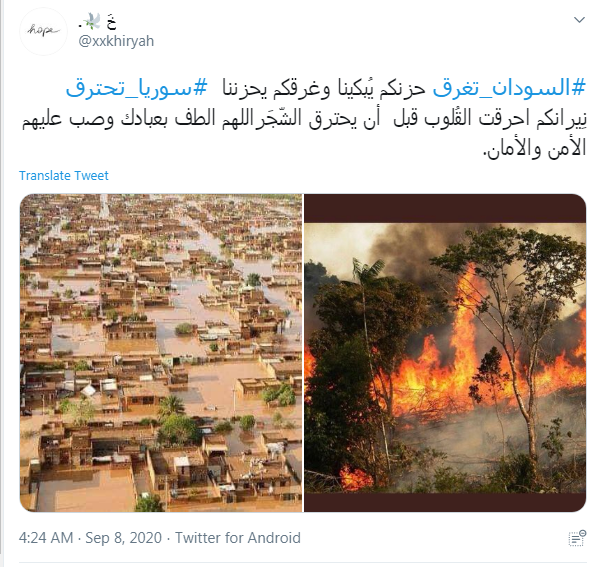The width and height of the screenshot is (602, 567).
Task: Click the tweet text 'حزنكم يُبكينا'
Action: coord(379,88)
